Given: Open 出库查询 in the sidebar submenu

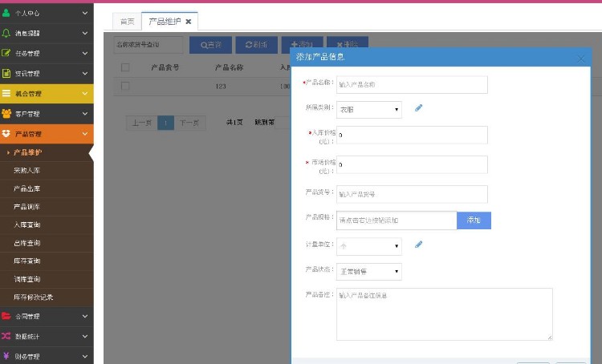Looking at the screenshot, I should tap(26, 243).
